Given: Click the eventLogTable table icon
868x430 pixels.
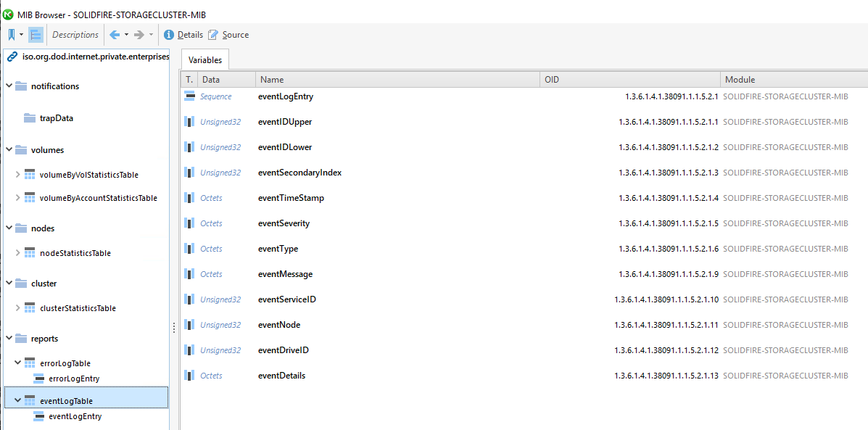Looking at the screenshot, I should click(30, 400).
